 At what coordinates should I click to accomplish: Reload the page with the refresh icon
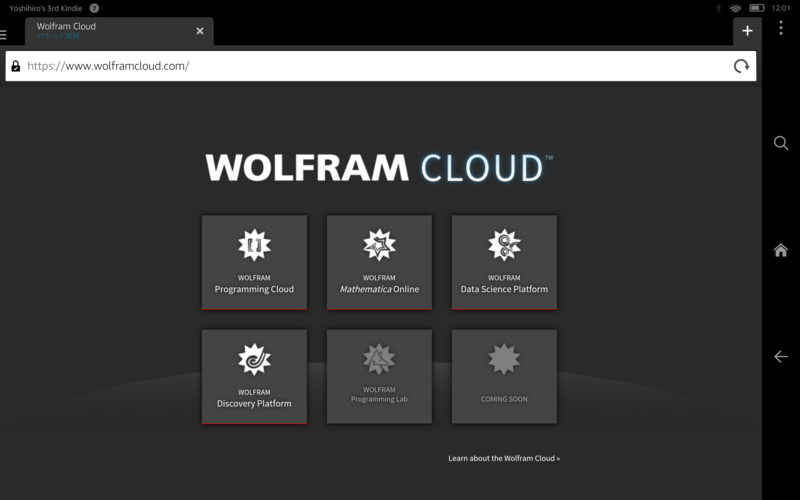[741, 66]
